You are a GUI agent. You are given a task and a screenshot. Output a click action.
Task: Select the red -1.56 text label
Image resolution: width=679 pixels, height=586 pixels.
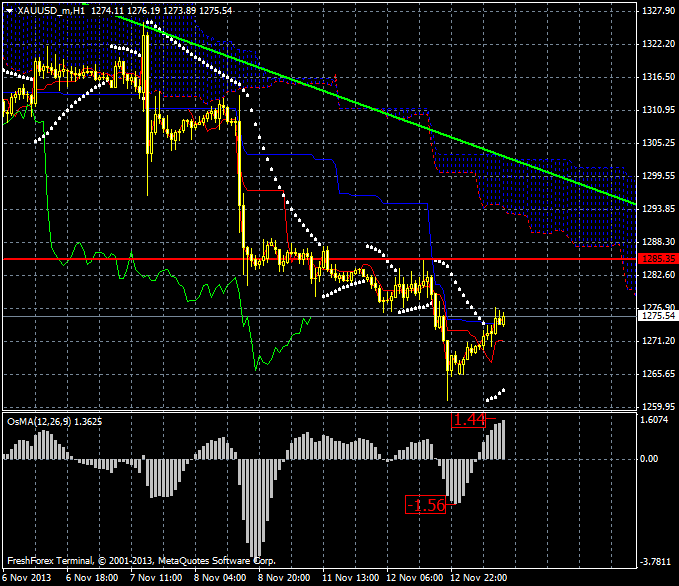(x=428, y=505)
